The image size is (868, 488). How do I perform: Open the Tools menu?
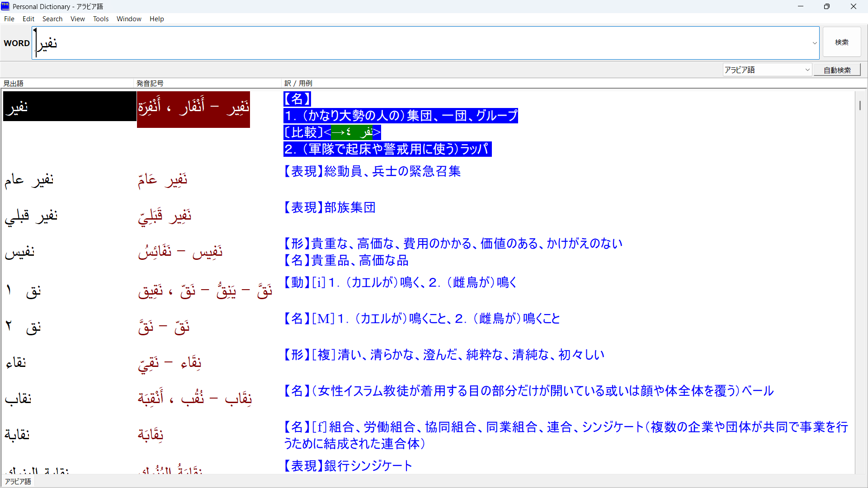pos(101,19)
